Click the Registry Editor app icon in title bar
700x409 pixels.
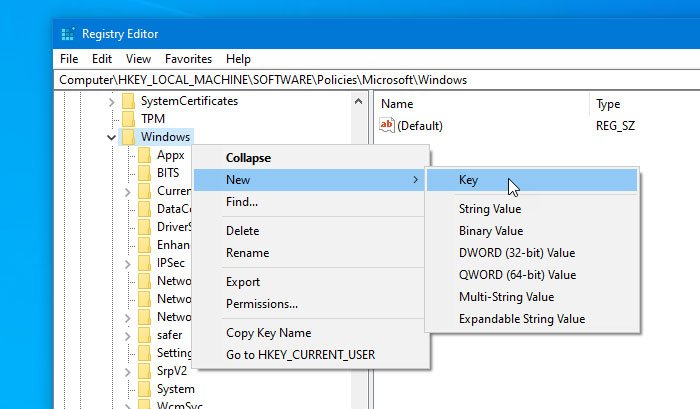point(68,34)
